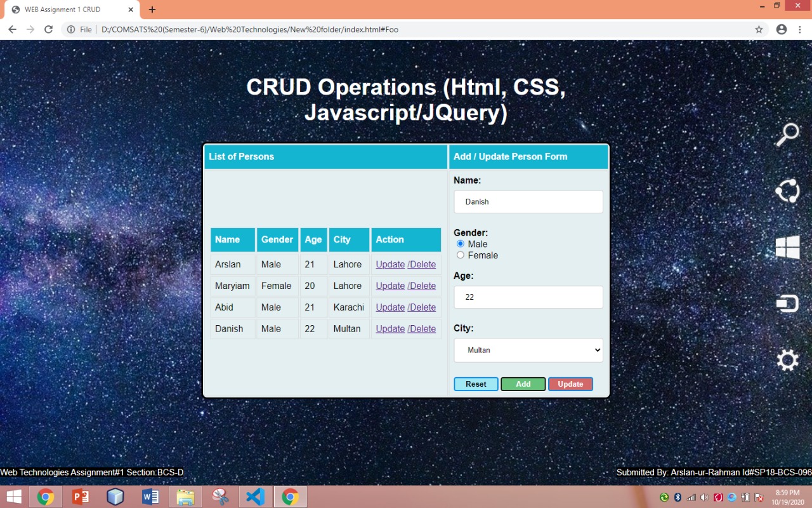
Task: Select the Female gender radio button
Action: [x=461, y=255]
